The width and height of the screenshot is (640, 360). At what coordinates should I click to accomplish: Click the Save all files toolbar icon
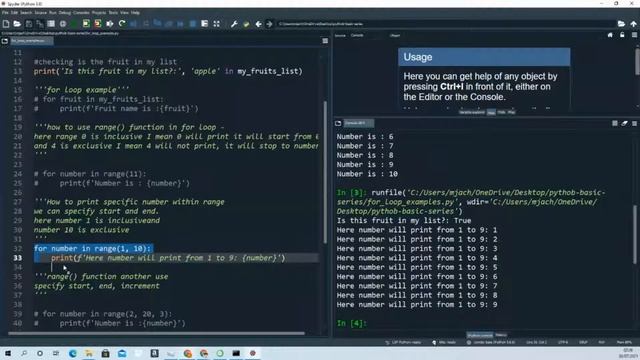click(40, 24)
